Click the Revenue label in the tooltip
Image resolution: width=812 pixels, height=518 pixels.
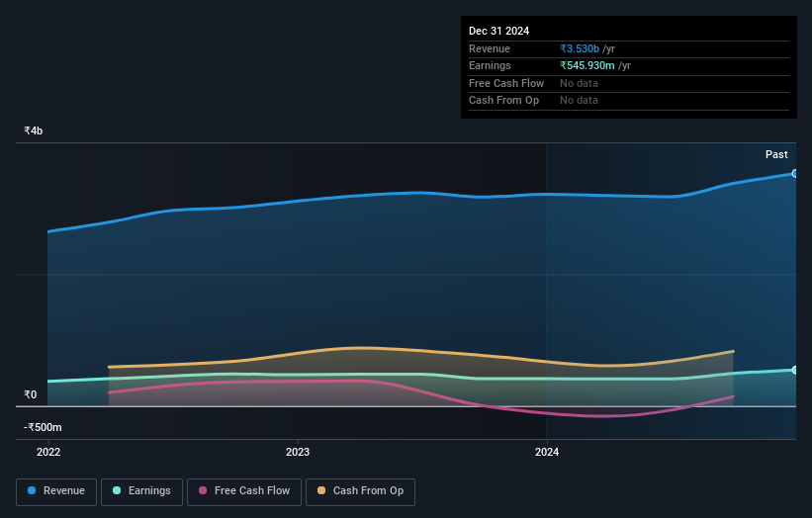pyautogui.click(x=490, y=48)
